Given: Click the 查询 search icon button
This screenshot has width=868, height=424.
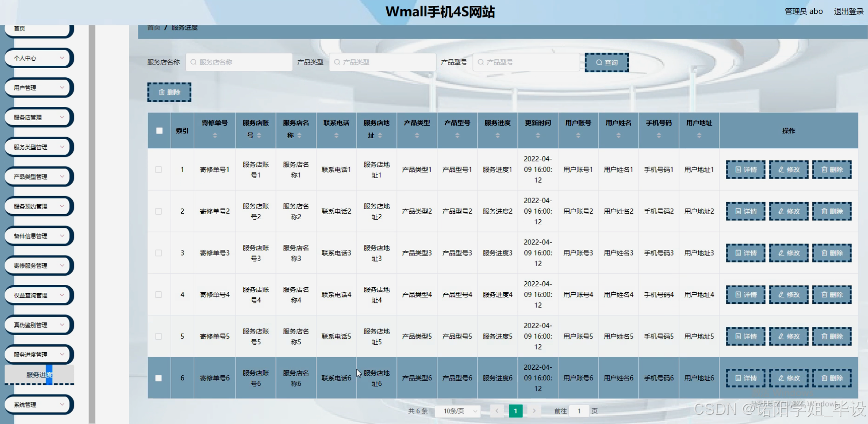Looking at the screenshot, I should coord(606,62).
